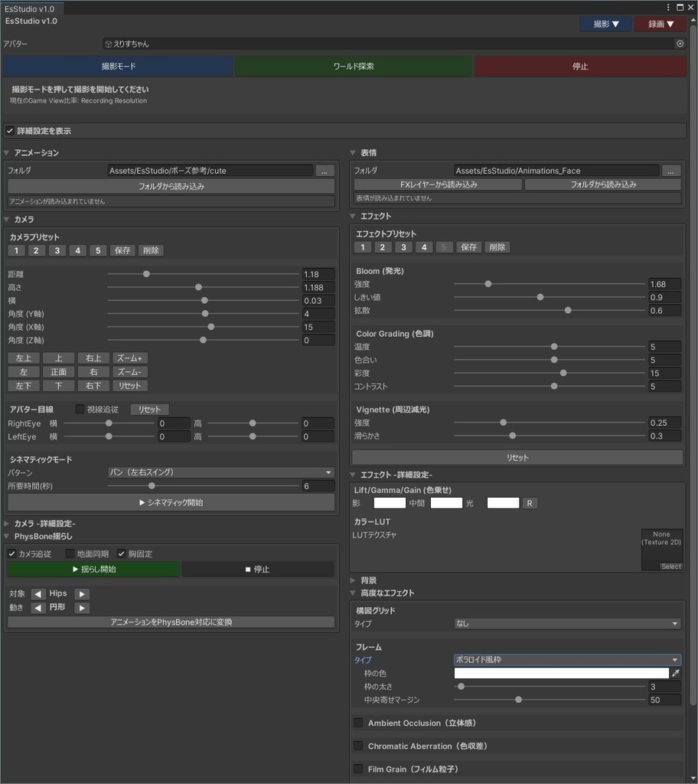Click the target icon beside the avatar name field

pos(680,44)
